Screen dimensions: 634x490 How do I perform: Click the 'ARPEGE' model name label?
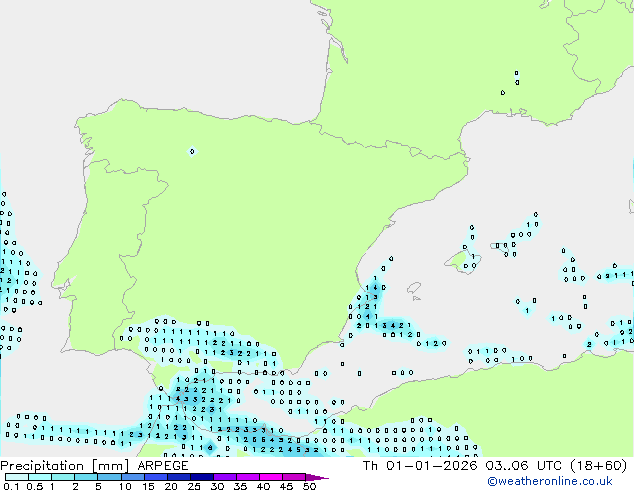(x=163, y=466)
